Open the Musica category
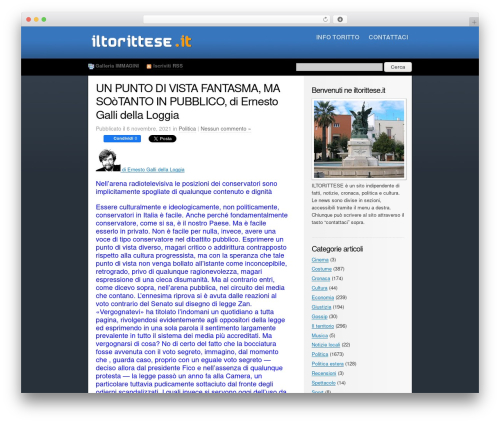 320,335
